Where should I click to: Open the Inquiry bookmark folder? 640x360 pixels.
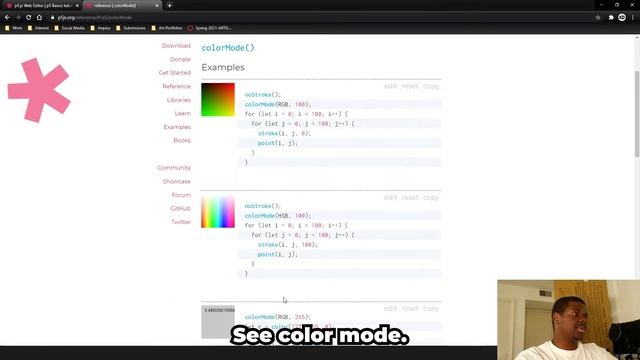pos(100,28)
